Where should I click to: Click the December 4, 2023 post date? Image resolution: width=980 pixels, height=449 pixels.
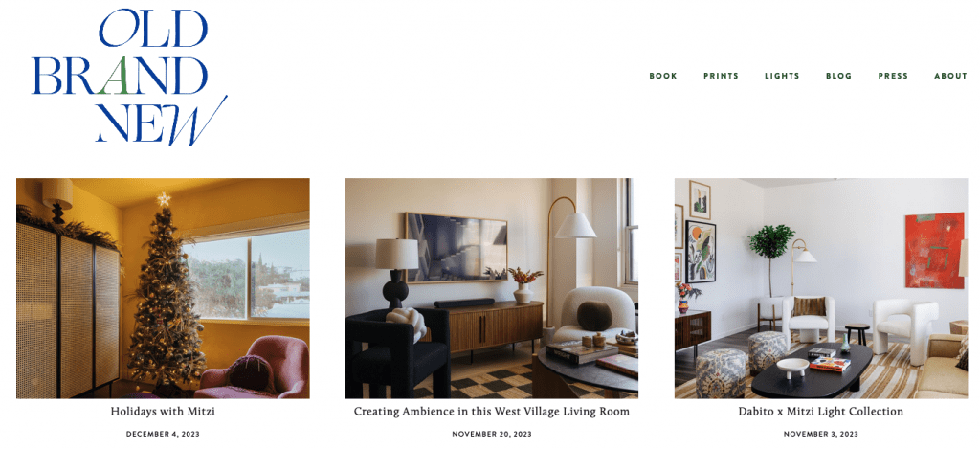click(x=163, y=434)
